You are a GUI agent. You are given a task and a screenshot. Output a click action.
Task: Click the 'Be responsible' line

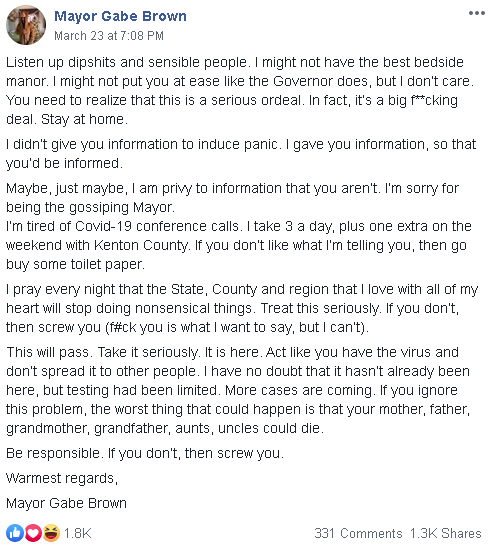point(145,453)
